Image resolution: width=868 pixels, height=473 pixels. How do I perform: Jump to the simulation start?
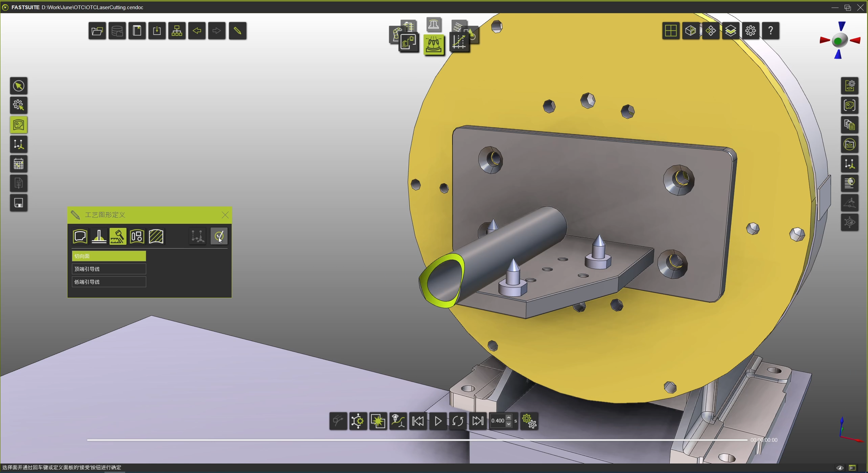pos(418,421)
